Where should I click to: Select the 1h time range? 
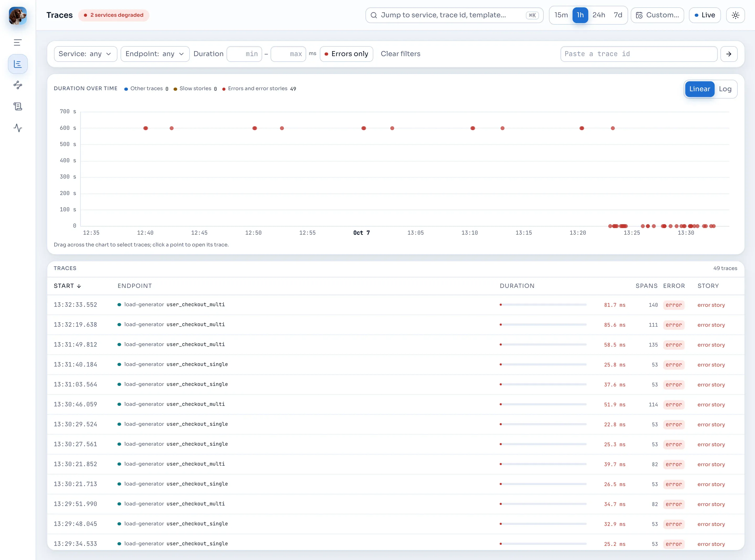tap(580, 15)
